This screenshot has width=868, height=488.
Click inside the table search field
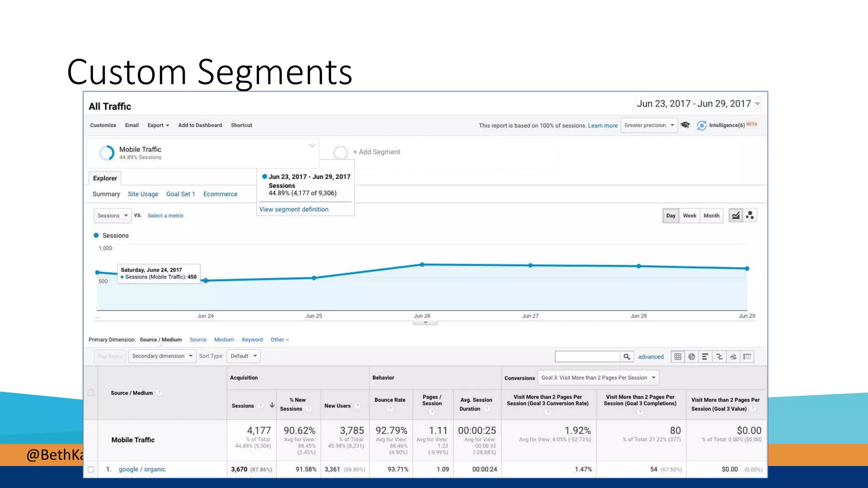click(x=587, y=357)
